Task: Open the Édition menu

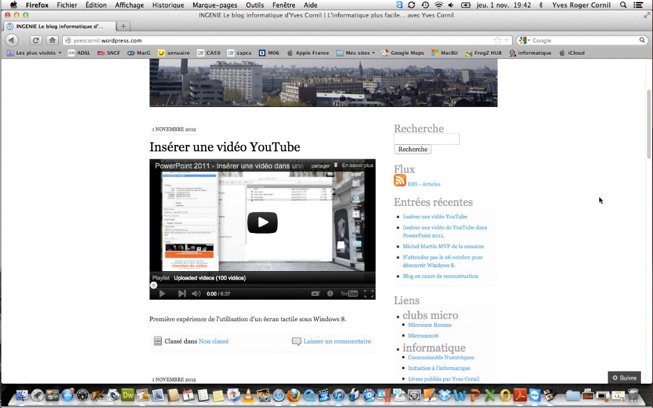Action: point(96,5)
